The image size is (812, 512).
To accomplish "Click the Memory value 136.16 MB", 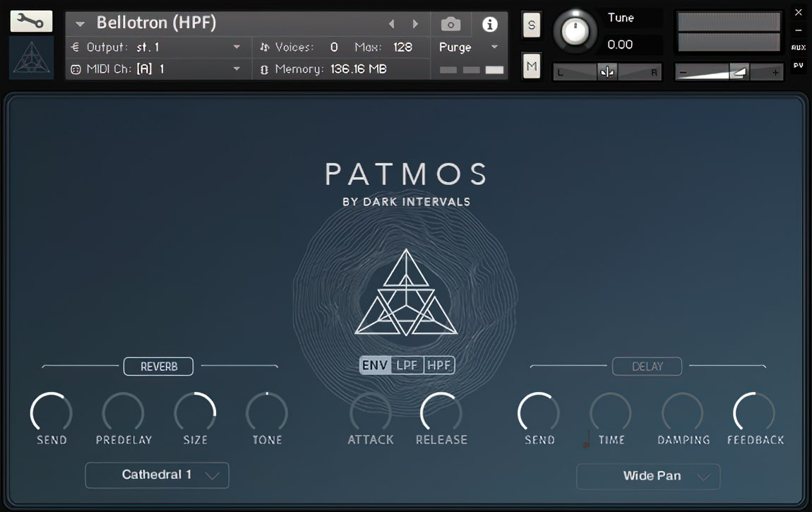I will pos(359,69).
